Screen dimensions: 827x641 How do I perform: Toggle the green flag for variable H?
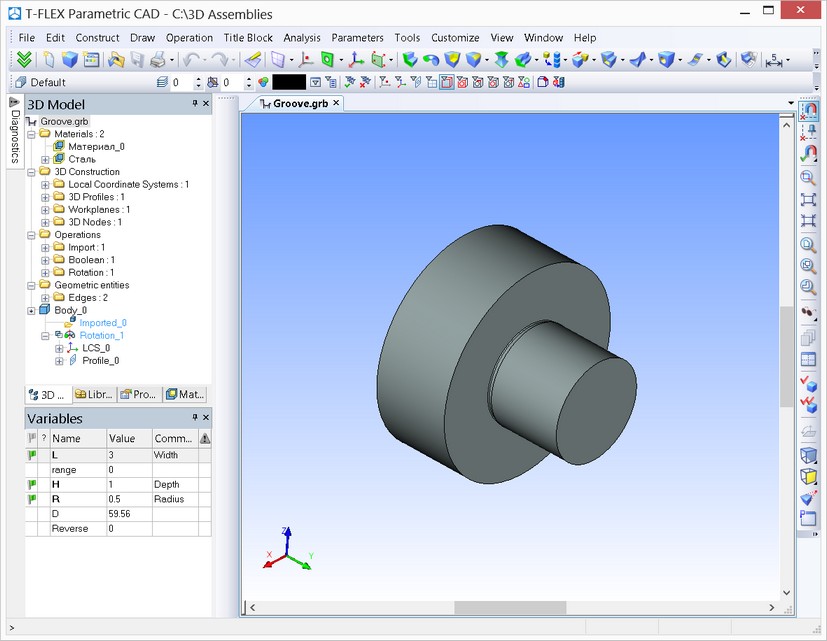[32, 484]
